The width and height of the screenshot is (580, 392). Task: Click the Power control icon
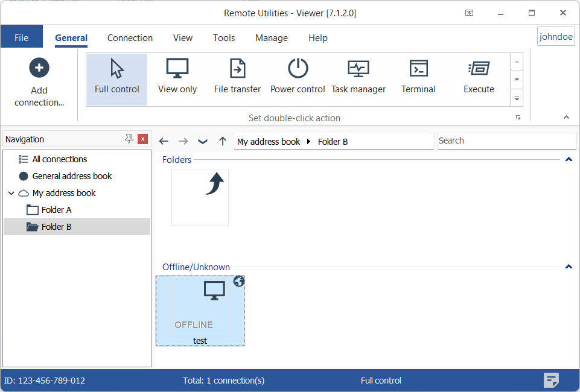(x=298, y=69)
